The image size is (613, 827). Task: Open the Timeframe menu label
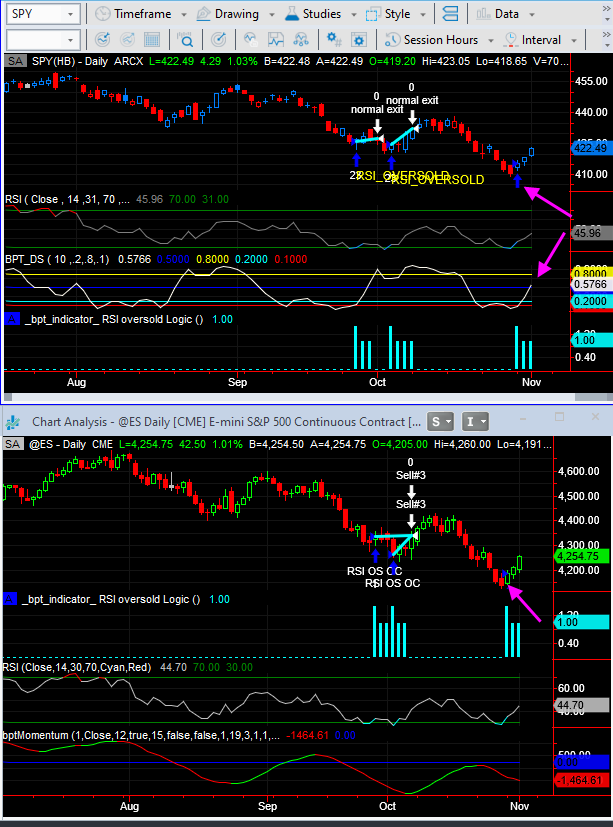(x=142, y=14)
